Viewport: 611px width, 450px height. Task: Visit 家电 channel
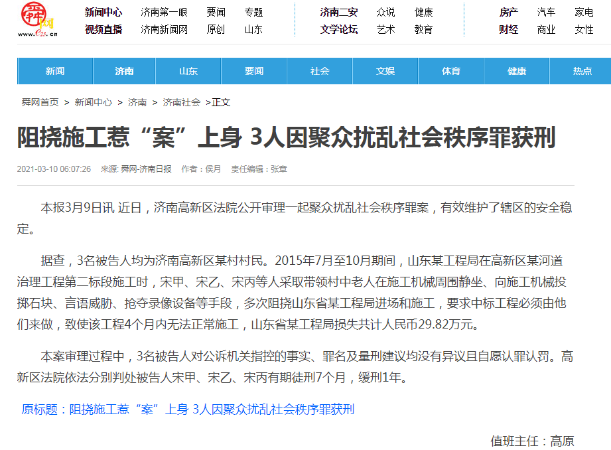[x=584, y=12]
